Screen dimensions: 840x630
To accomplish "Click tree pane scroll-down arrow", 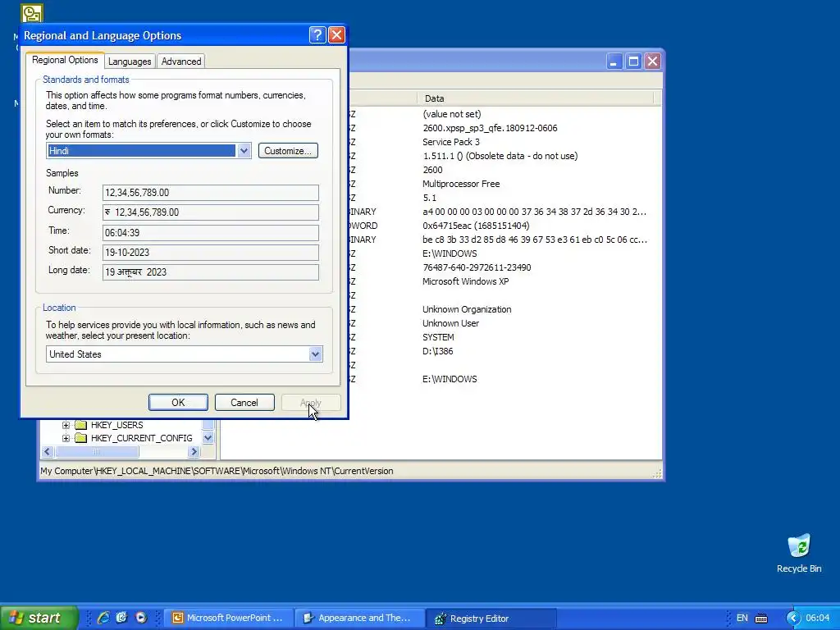I will point(208,438).
